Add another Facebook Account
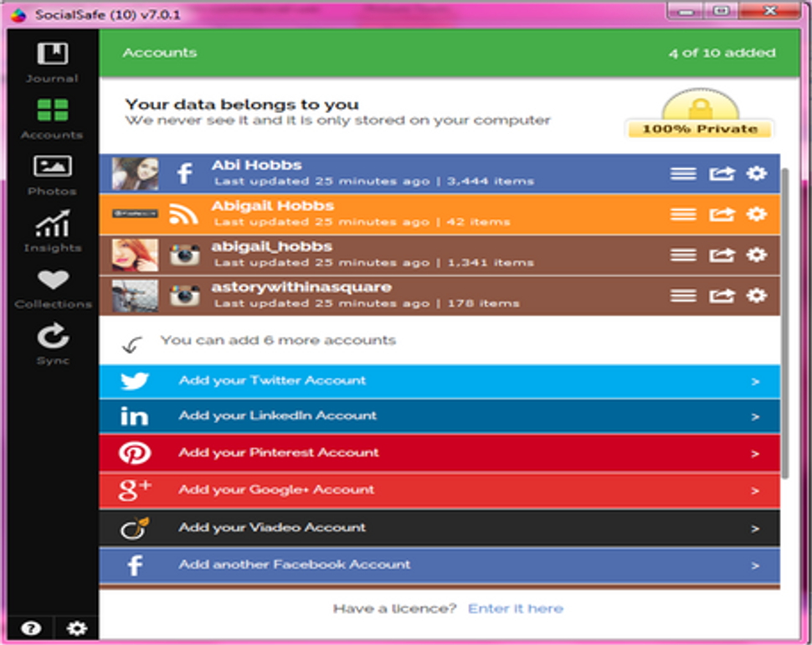 click(x=439, y=565)
